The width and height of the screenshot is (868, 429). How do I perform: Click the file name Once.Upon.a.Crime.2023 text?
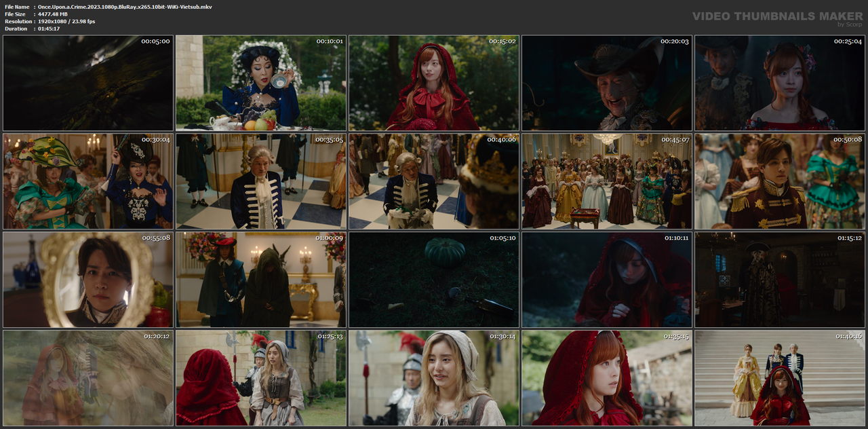point(125,7)
